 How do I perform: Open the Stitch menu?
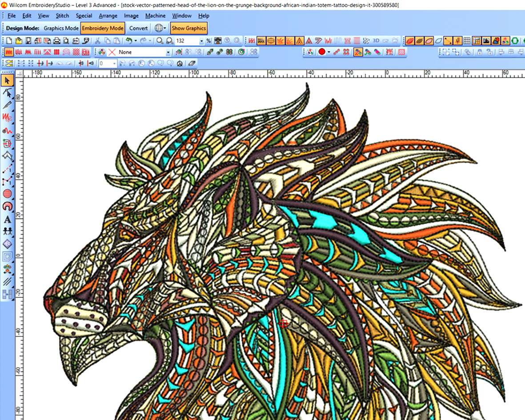(62, 16)
